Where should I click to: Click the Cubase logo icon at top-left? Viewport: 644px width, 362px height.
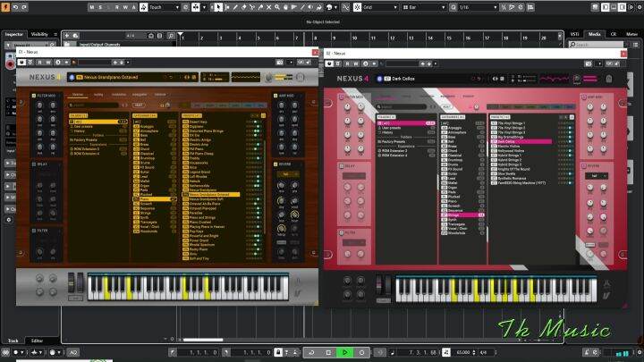tap(7, 6)
